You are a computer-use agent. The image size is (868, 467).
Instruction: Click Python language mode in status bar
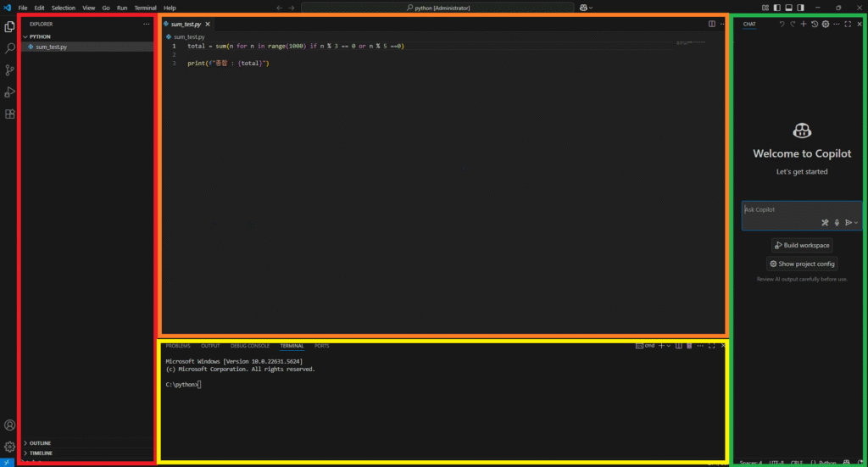(x=827, y=463)
